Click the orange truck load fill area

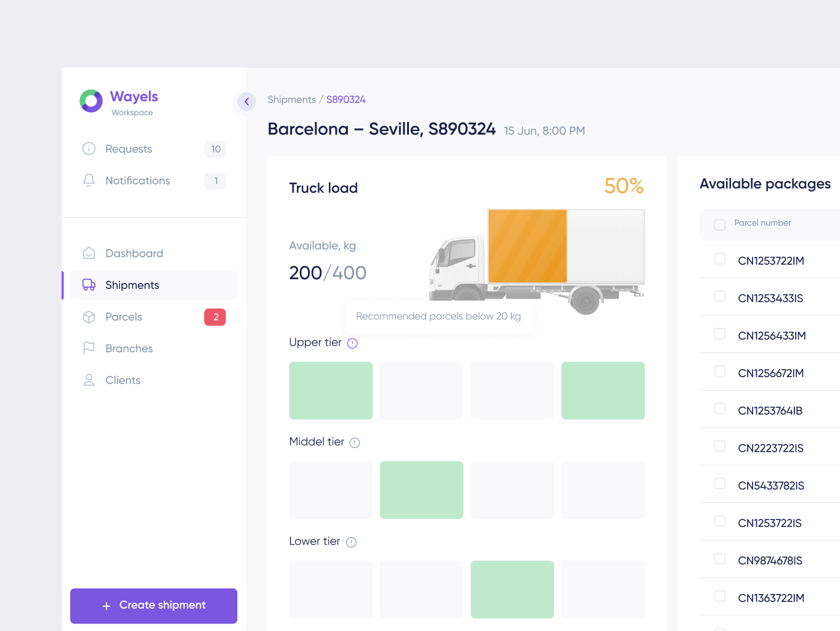[527, 246]
